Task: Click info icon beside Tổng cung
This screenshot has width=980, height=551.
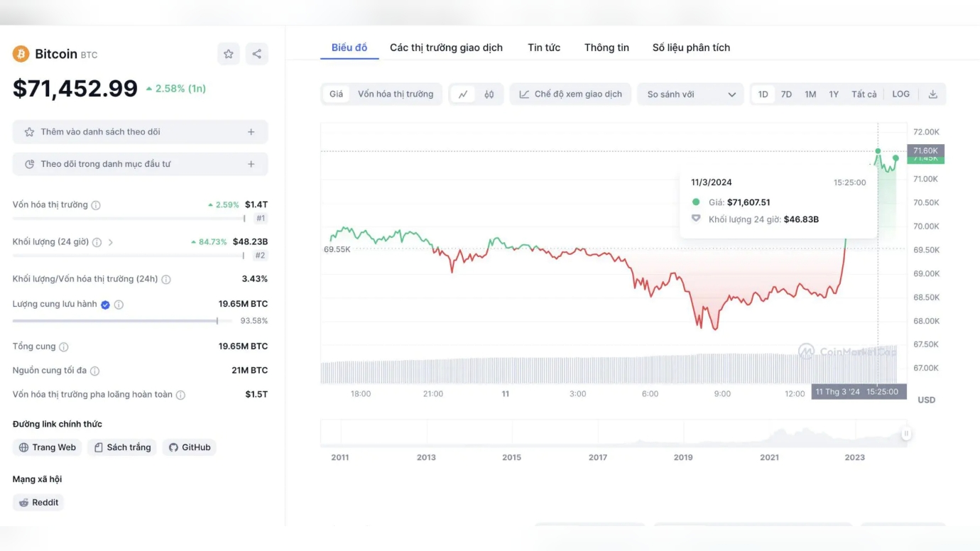Action: point(64,347)
